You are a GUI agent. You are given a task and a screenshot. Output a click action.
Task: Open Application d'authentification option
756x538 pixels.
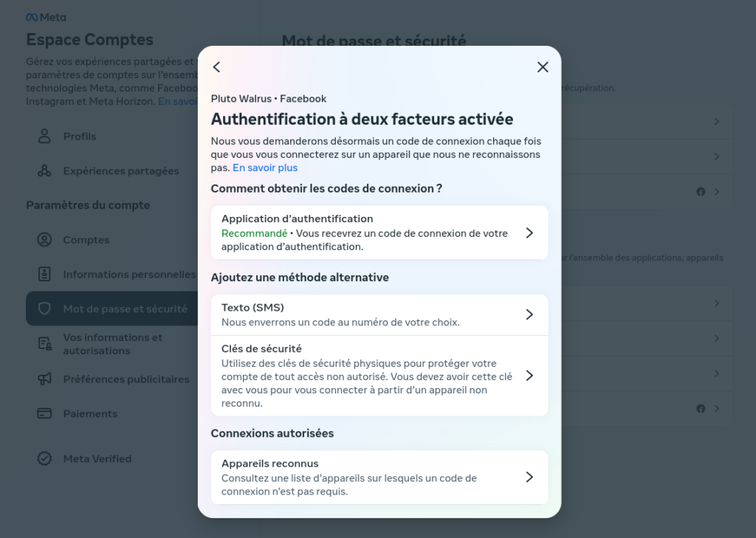click(379, 233)
